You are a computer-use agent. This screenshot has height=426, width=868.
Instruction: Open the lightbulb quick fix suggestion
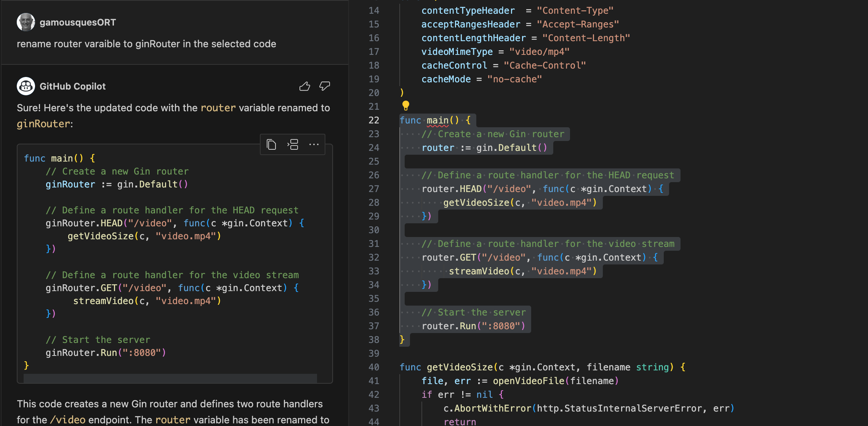point(406,106)
